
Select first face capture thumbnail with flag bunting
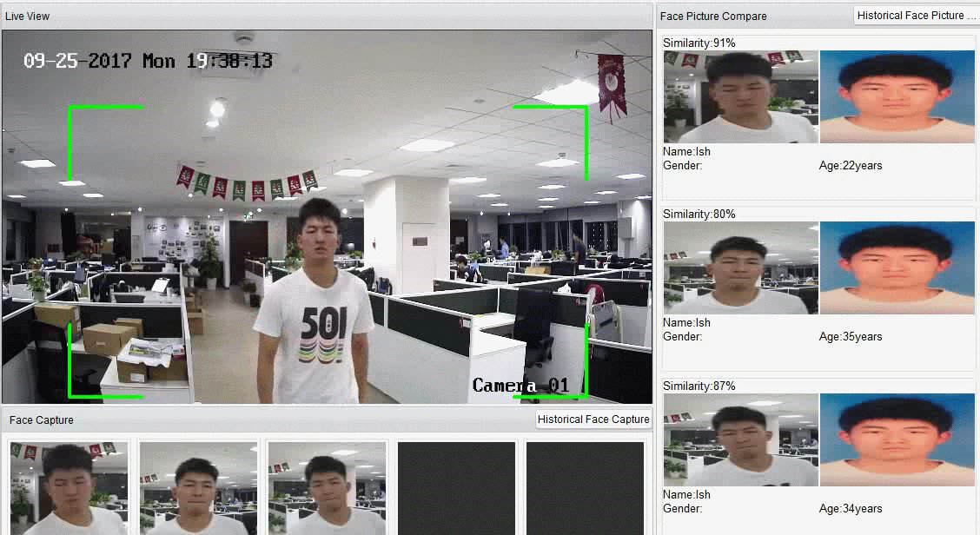tap(69, 488)
